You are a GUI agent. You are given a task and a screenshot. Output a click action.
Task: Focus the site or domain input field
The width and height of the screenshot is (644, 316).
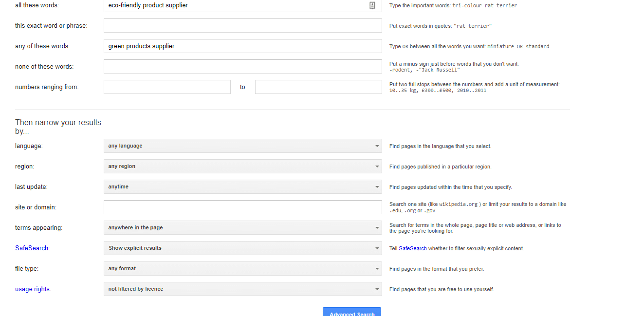pos(242,207)
